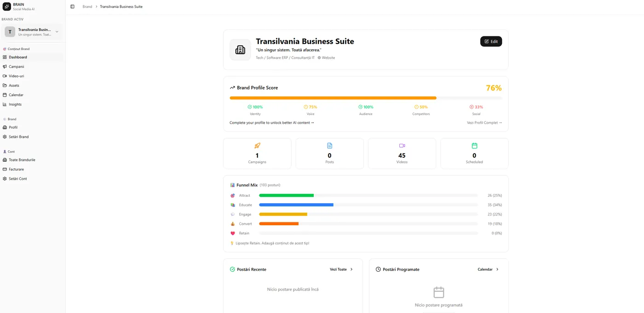Click the 35 (34%) Educate value
This screenshot has width=644, height=313.
[494, 205]
